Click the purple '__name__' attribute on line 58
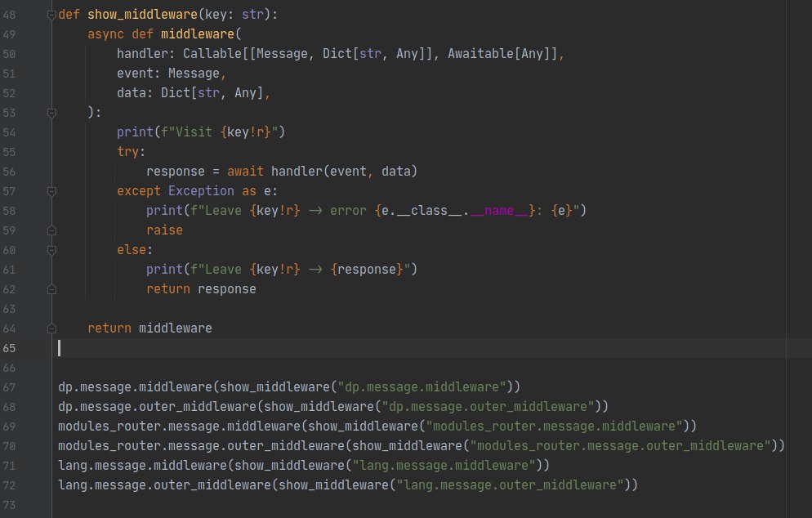This screenshot has width=812, height=518. (x=499, y=211)
